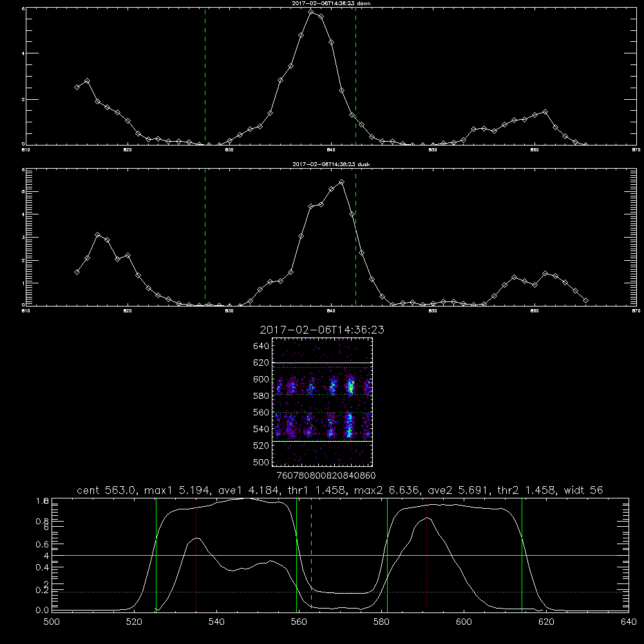Click the '0.0' label on the bottom plot y-axis
This screenshot has height=644, width=644.
(x=43, y=611)
